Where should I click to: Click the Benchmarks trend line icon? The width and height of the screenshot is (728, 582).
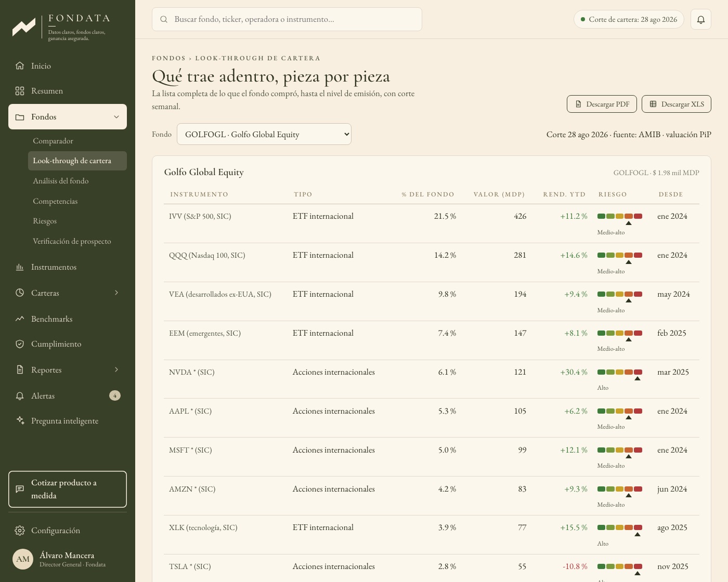click(20, 319)
